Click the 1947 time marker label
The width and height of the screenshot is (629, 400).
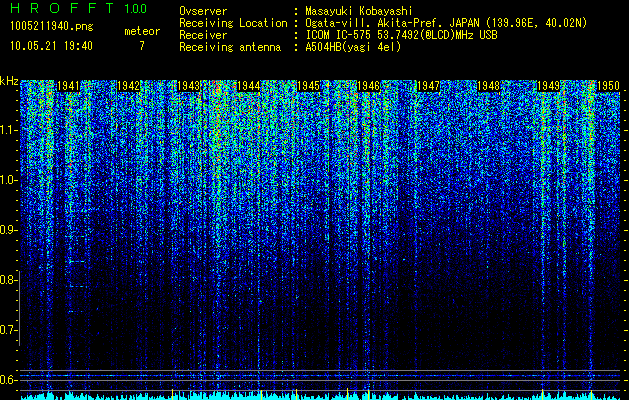tap(428, 86)
